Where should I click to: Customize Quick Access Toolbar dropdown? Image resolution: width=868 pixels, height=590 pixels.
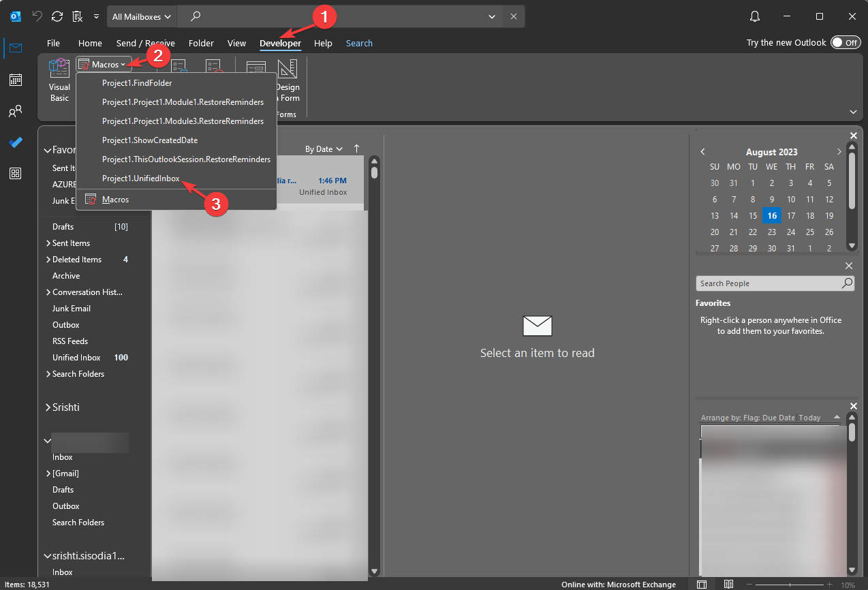point(96,16)
